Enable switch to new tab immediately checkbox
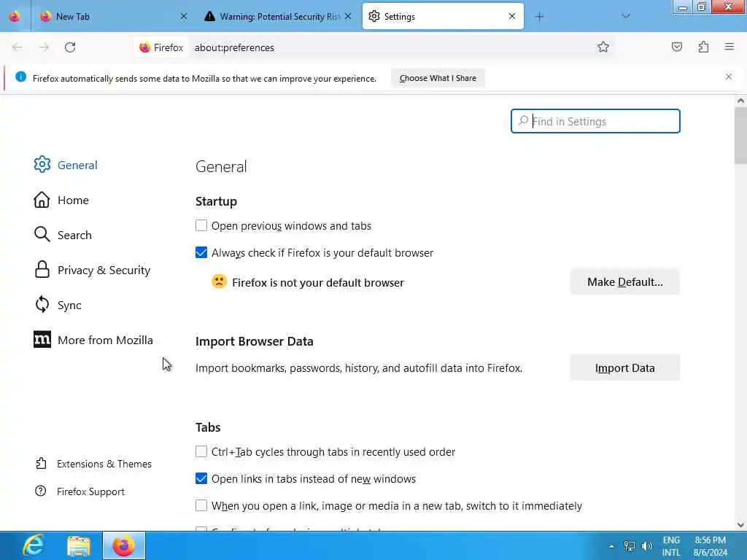This screenshot has width=747, height=560. click(x=201, y=505)
